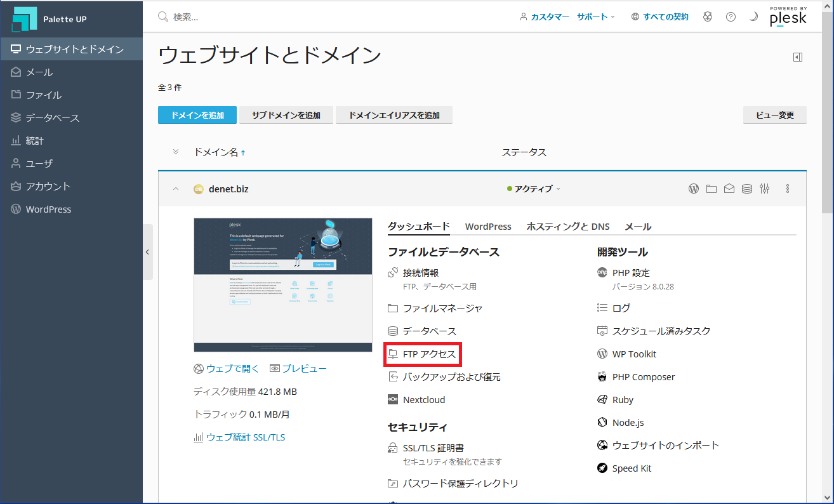The width and height of the screenshot is (834, 504).
Task: Select the WordPress tab
Action: click(488, 227)
